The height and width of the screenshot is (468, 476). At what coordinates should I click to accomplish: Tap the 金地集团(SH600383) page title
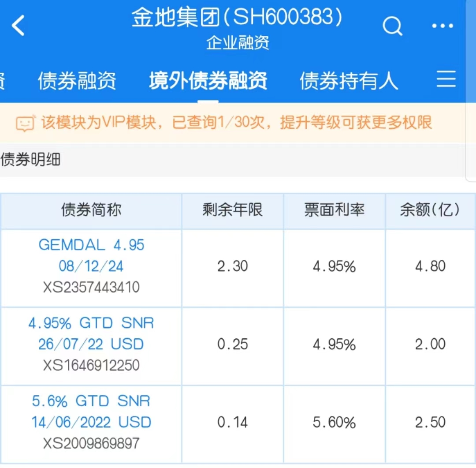click(x=237, y=19)
